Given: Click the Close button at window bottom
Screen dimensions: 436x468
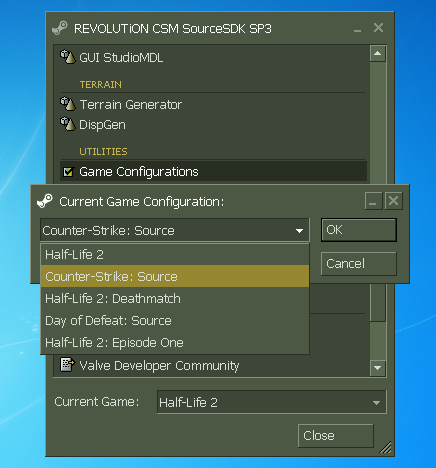Looking at the screenshot, I should pyautogui.click(x=336, y=436).
